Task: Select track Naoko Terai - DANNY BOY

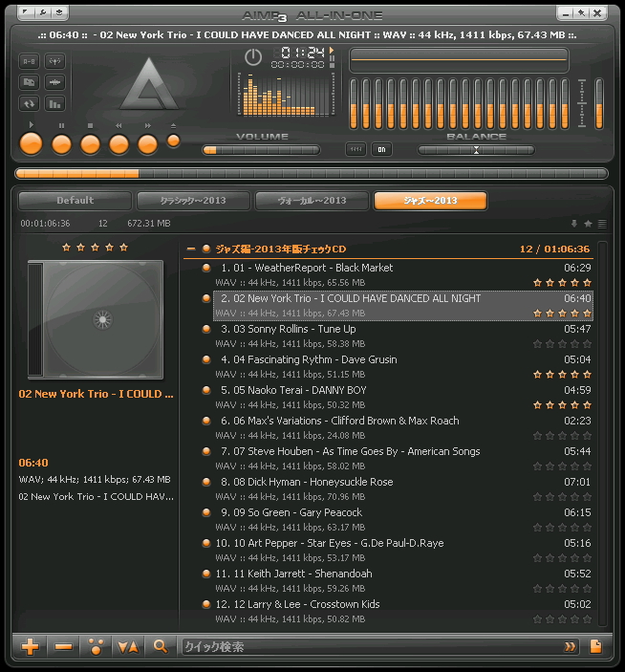Action: 402,398
